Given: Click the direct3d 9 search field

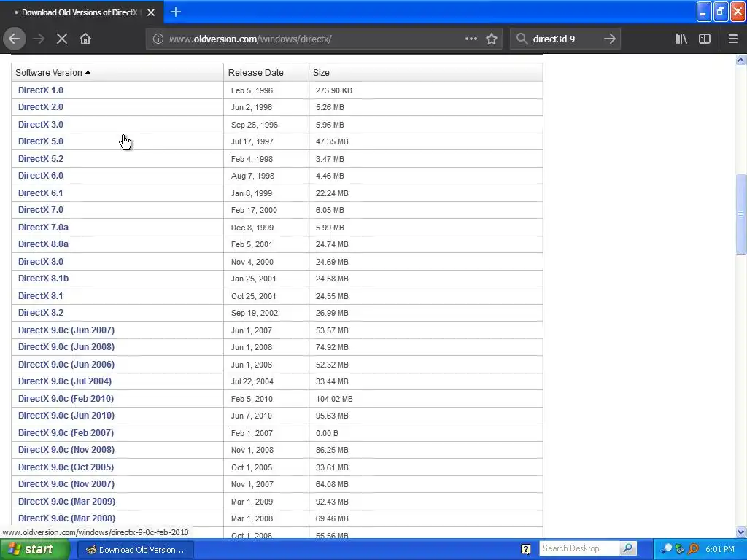Looking at the screenshot, I should [x=565, y=39].
